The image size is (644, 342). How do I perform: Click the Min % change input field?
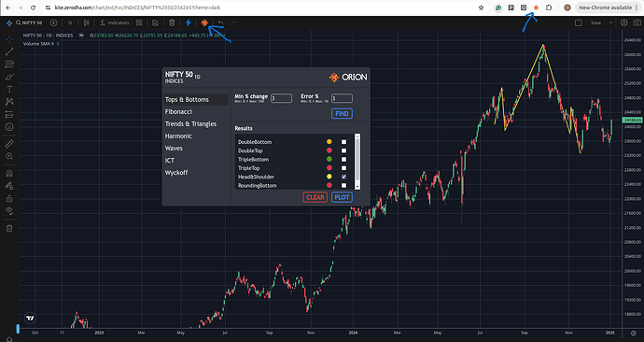click(281, 98)
